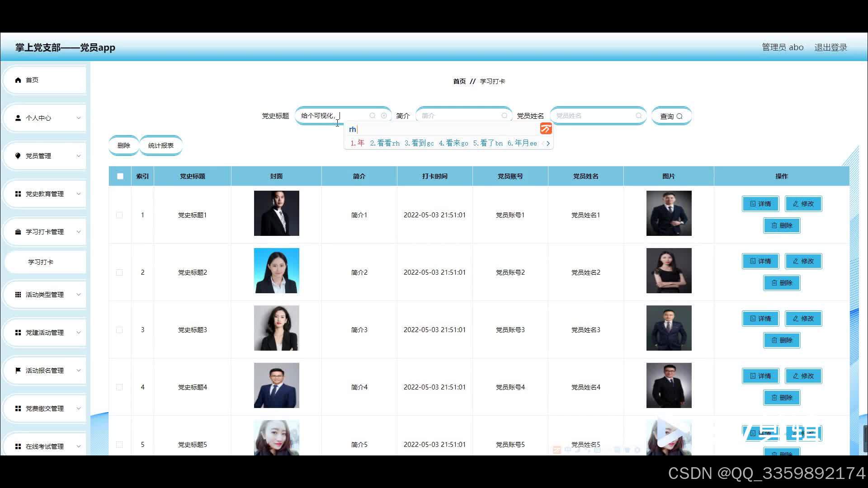Click the grid icon for 党费缴交管理
This screenshot has width=868, height=488.
(18, 408)
